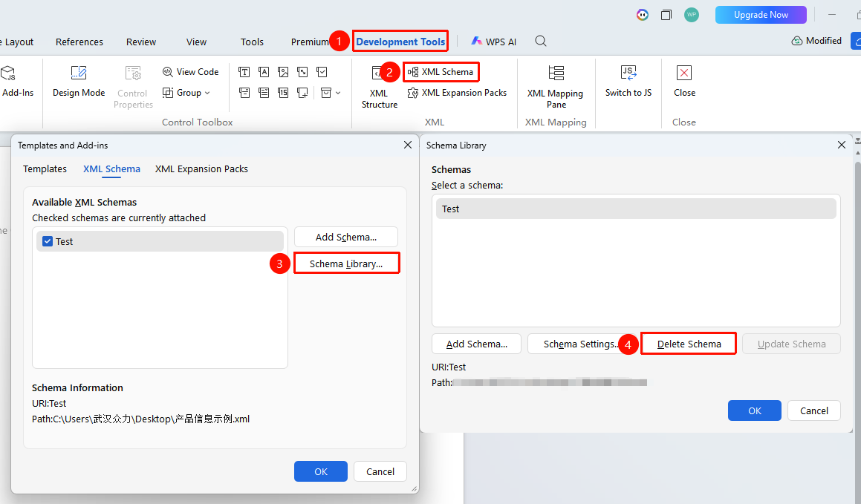The width and height of the screenshot is (861, 504).
Task: Close the Development Tools ribbon tab
Action: tap(684, 81)
